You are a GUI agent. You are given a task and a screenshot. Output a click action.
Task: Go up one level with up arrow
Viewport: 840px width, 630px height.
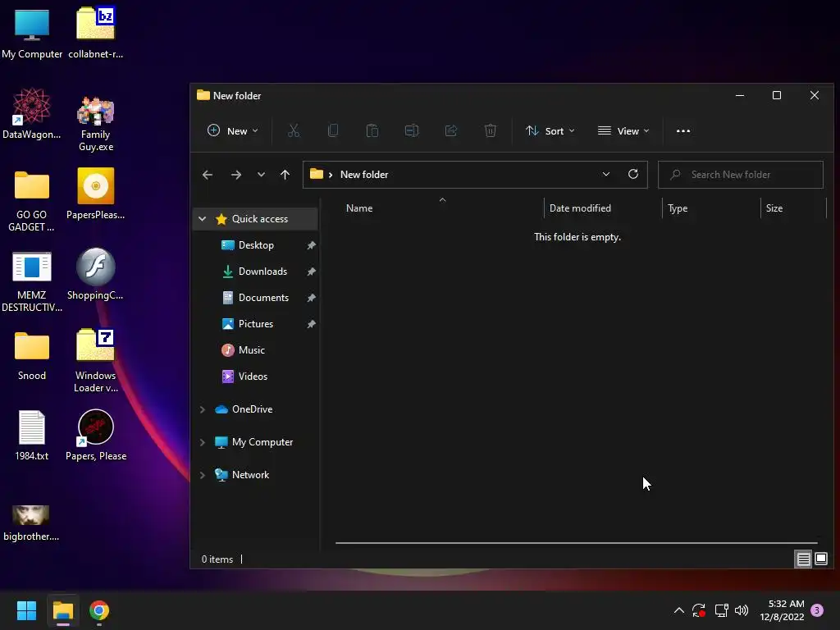click(x=285, y=175)
